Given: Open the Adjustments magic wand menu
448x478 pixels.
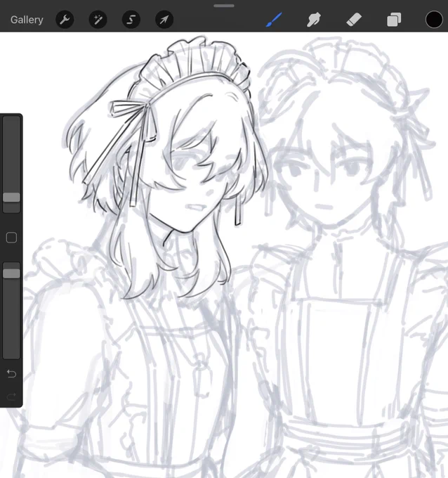Looking at the screenshot, I should (98, 20).
